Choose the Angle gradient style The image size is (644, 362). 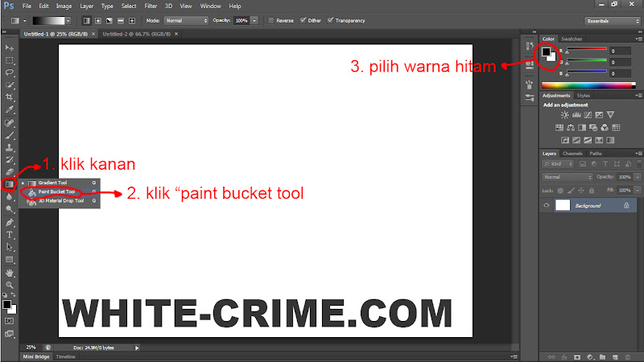click(x=109, y=21)
